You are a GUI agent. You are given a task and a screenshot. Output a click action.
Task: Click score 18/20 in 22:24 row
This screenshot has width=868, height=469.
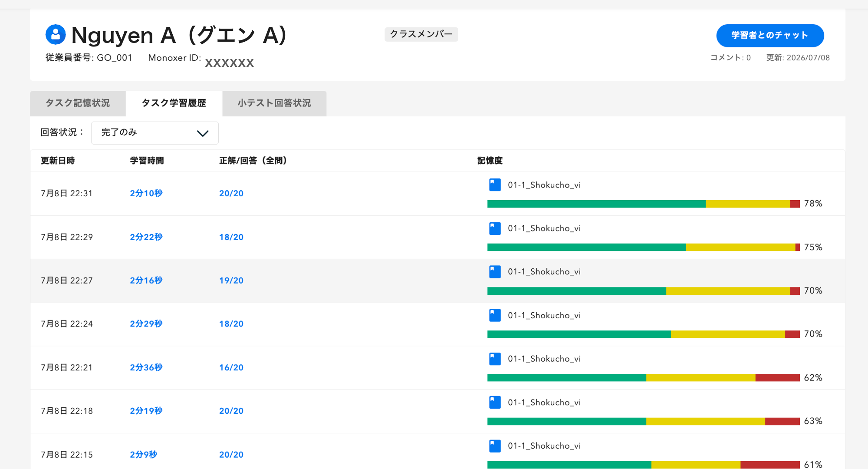[231, 324]
